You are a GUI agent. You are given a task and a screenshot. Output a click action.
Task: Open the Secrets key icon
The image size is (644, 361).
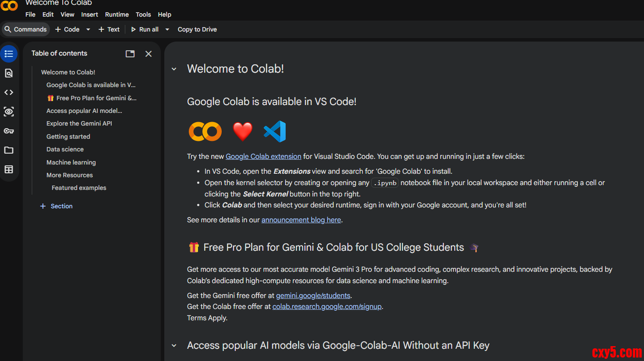pos(9,131)
